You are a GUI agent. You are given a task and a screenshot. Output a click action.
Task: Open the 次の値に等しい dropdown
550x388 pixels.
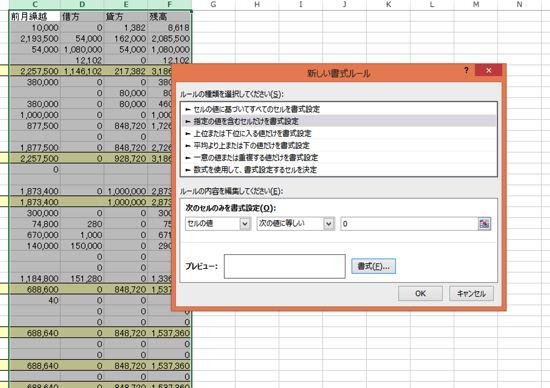(329, 224)
